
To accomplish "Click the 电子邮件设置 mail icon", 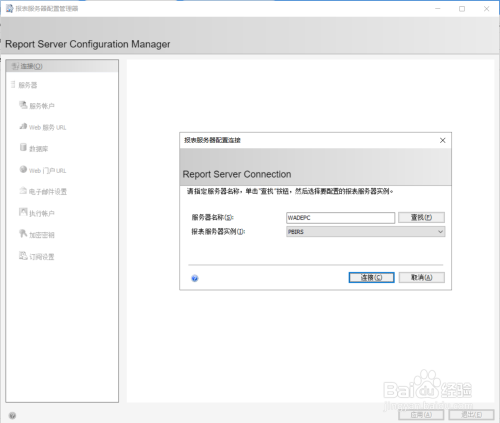I will click(23, 191).
